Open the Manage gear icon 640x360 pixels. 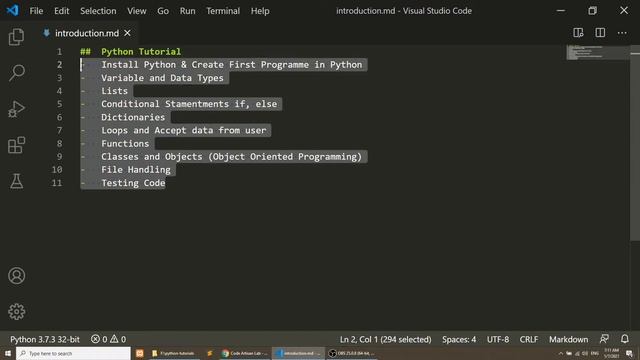tap(16, 312)
